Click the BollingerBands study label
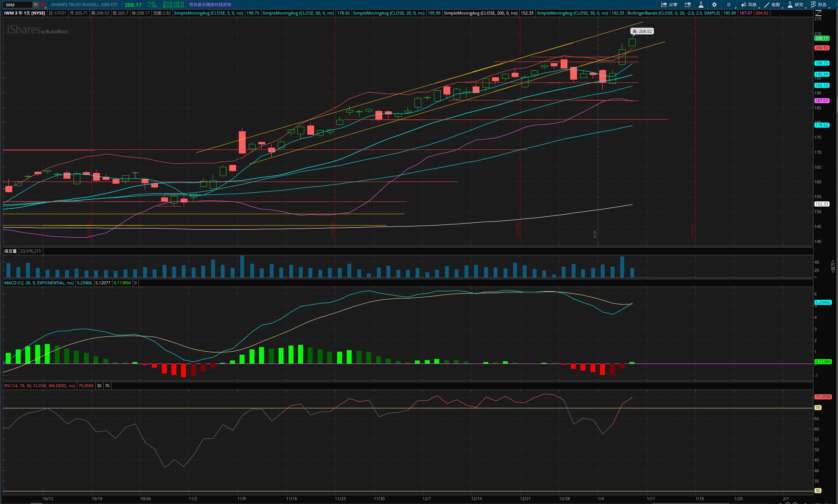Screen dimensions: 838x504 point(673,13)
